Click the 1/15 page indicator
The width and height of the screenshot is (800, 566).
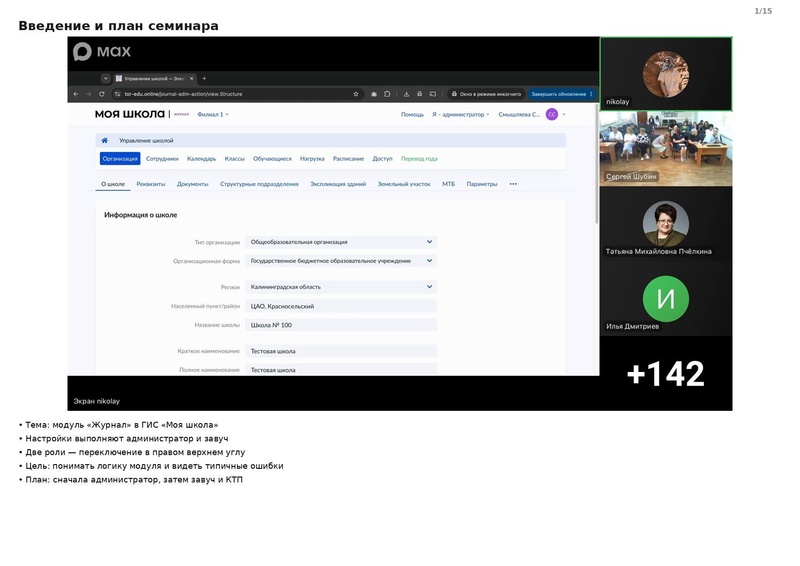(763, 11)
